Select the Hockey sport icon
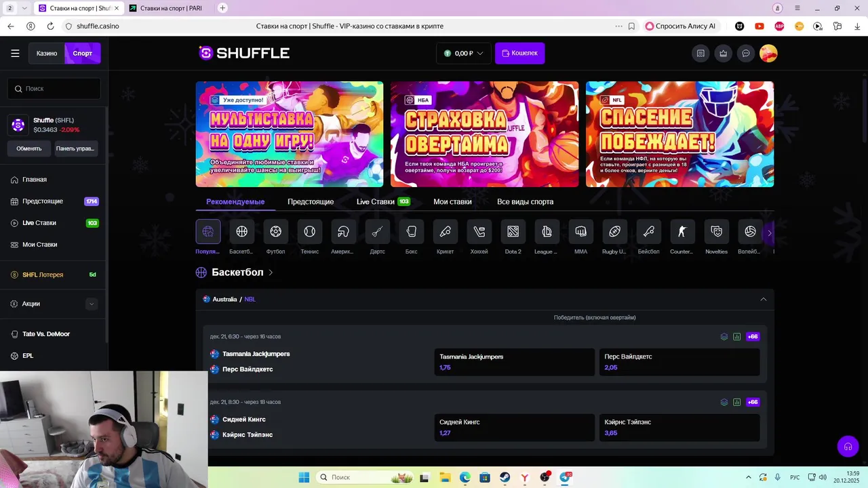 coord(479,232)
